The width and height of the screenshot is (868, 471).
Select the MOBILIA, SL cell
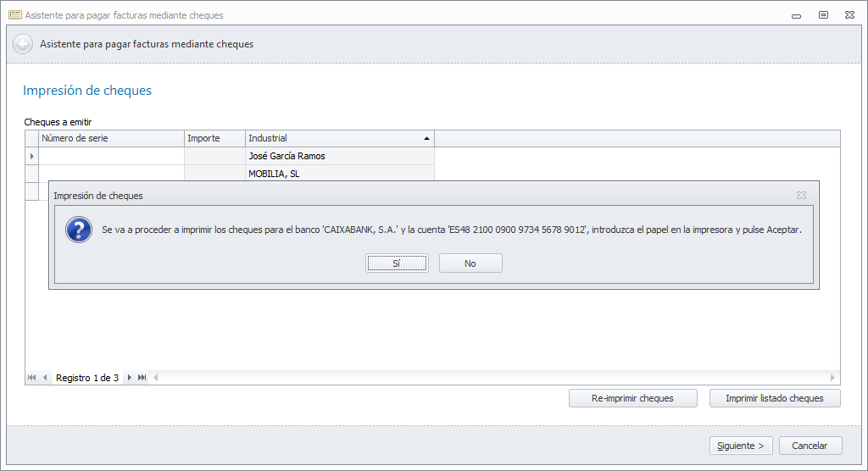tap(339, 174)
